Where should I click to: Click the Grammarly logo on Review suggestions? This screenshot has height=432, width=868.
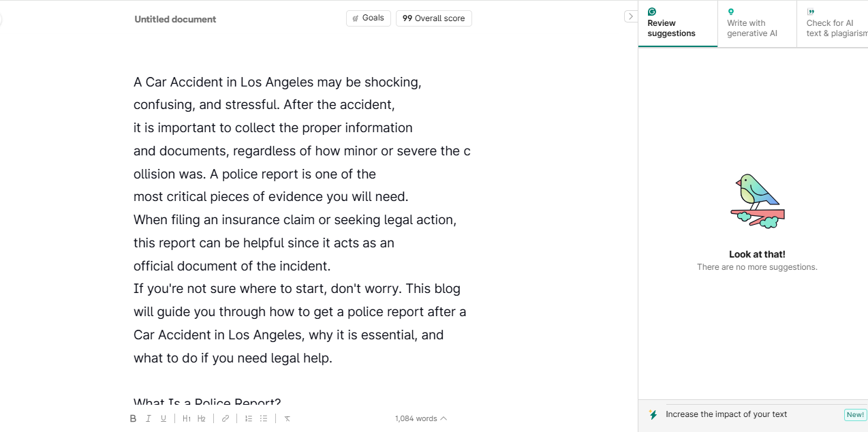(x=651, y=12)
